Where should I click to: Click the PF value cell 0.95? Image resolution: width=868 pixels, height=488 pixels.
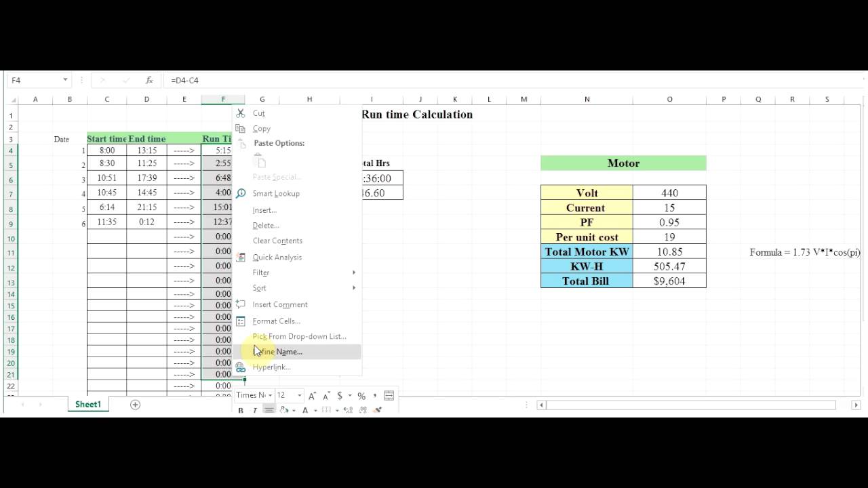tap(669, 222)
